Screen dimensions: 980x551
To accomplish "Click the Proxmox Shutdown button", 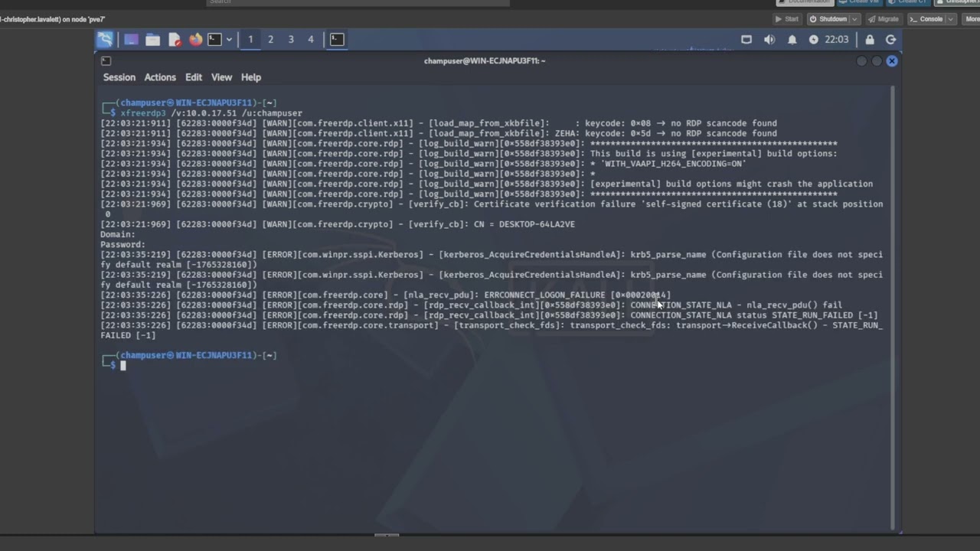I will pyautogui.click(x=828, y=19).
